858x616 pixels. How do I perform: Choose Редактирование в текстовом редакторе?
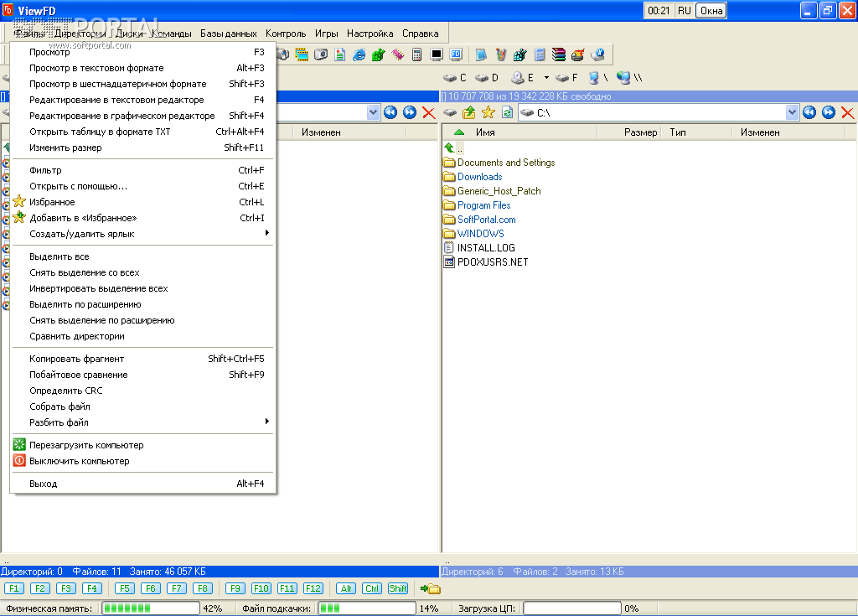[x=142, y=100]
